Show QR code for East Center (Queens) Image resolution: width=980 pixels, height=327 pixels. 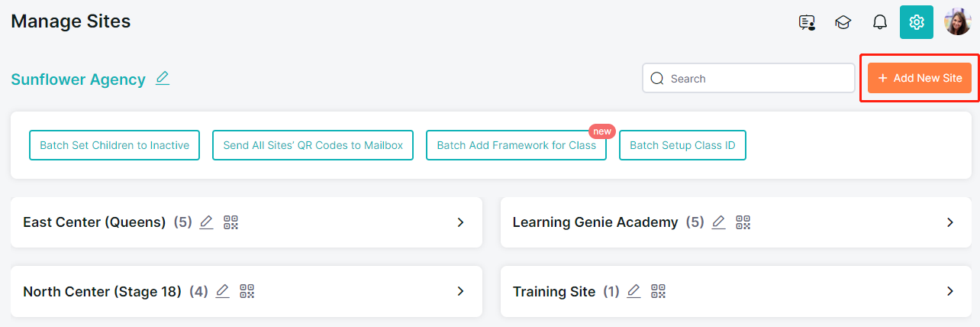[x=231, y=222]
